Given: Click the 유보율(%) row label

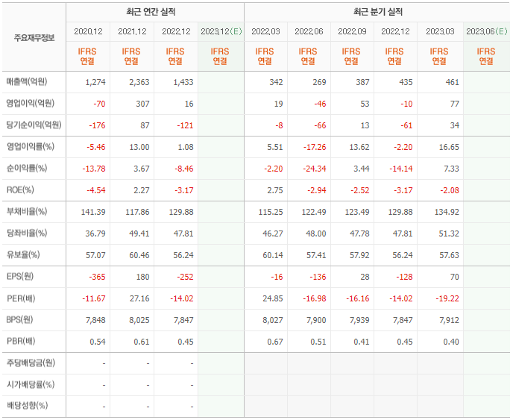Looking at the screenshot, I should click(23, 254).
